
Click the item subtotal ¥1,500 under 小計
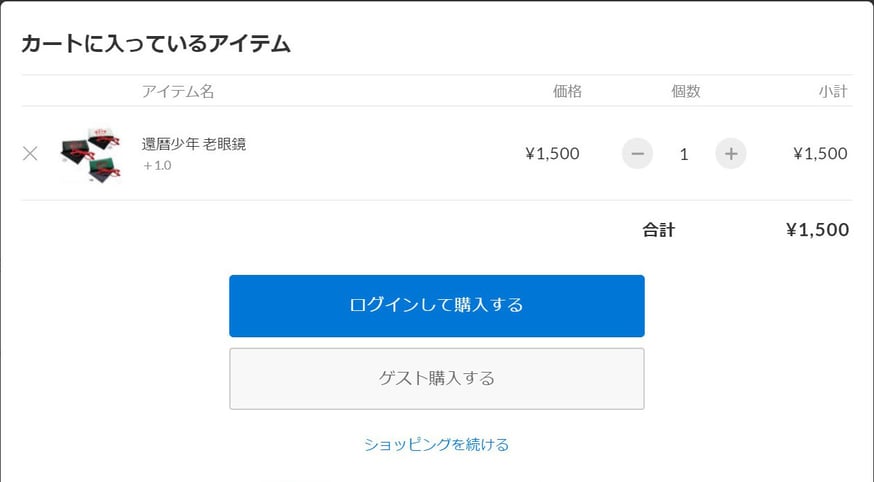[x=820, y=154]
